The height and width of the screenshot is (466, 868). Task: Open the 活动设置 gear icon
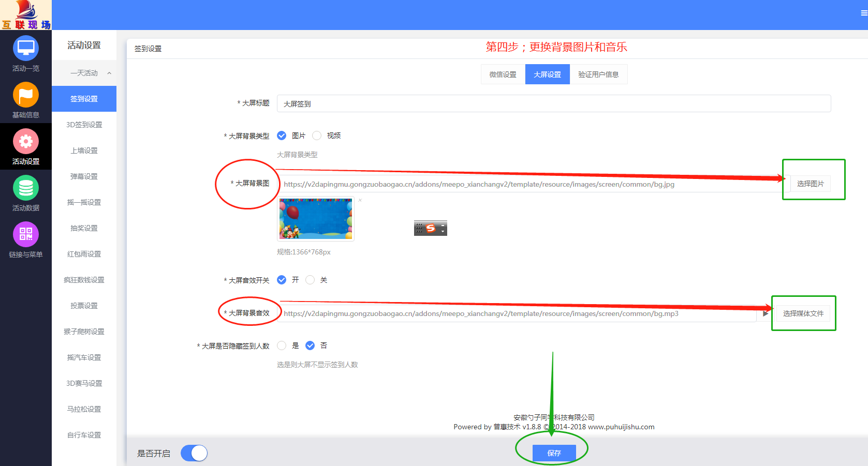tap(26, 141)
